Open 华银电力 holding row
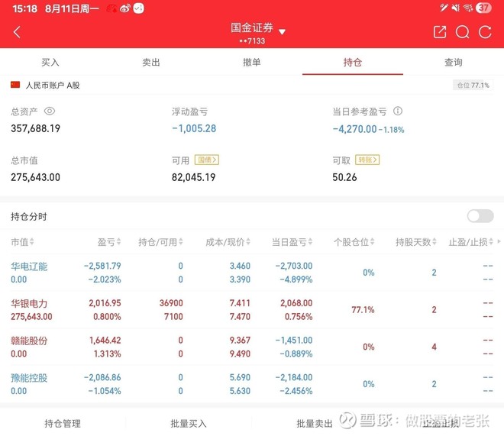Screen dimensions: 504x436 coord(252,310)
